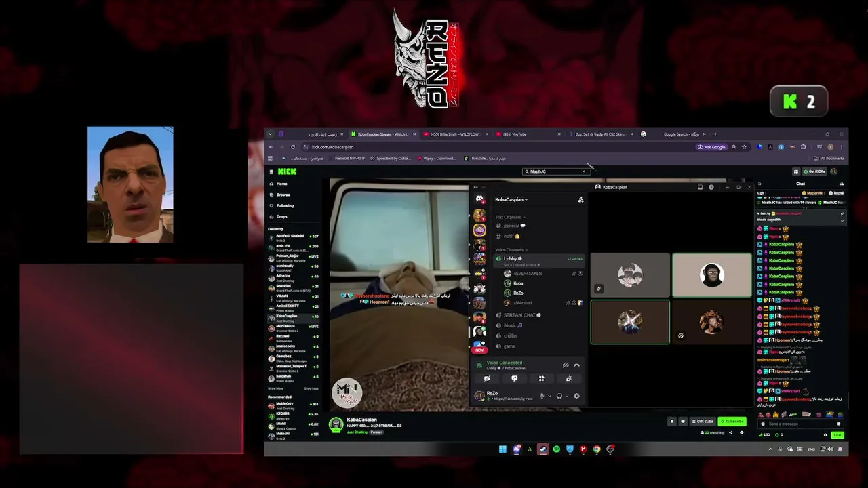The image size is (868, 488).
Task: Disconnect from Discord voice channel
Action: tap(576, 365)
